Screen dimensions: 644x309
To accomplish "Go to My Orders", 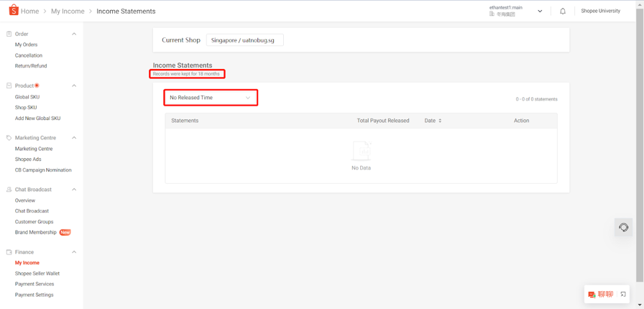I will point(26,45).
